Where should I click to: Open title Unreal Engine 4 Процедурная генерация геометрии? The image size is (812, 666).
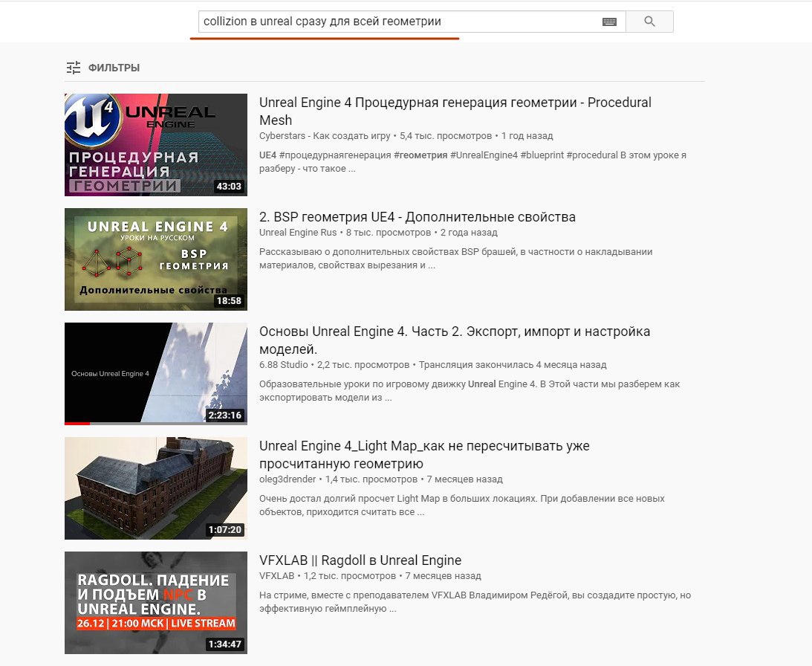coord(455,111)
